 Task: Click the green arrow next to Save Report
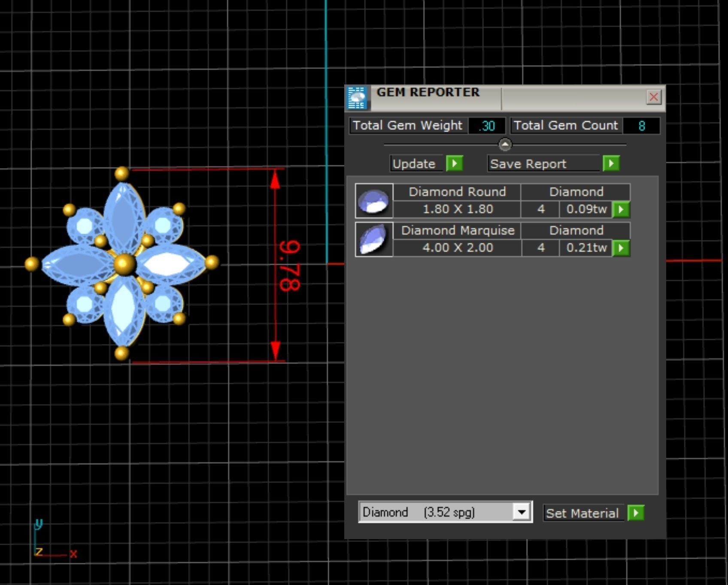611,163
